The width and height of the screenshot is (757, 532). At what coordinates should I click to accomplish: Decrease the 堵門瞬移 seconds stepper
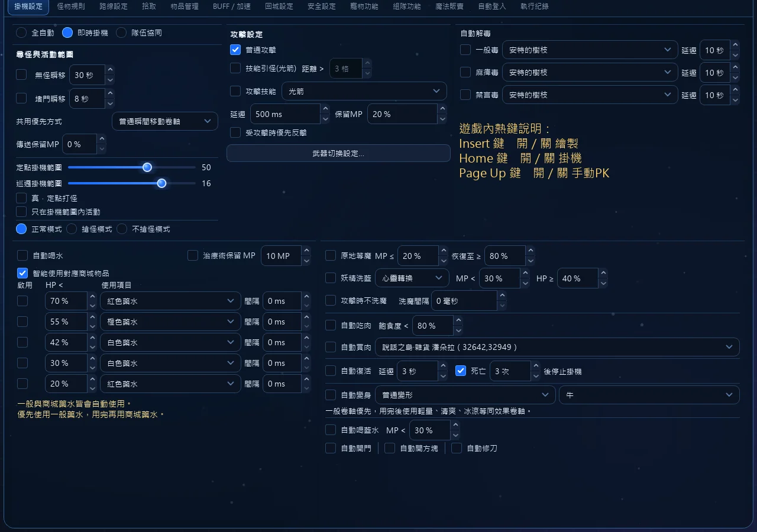tap(110, 103)
